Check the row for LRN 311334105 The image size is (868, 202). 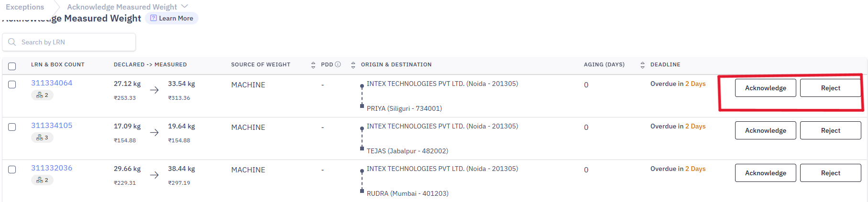pos(12,127)
